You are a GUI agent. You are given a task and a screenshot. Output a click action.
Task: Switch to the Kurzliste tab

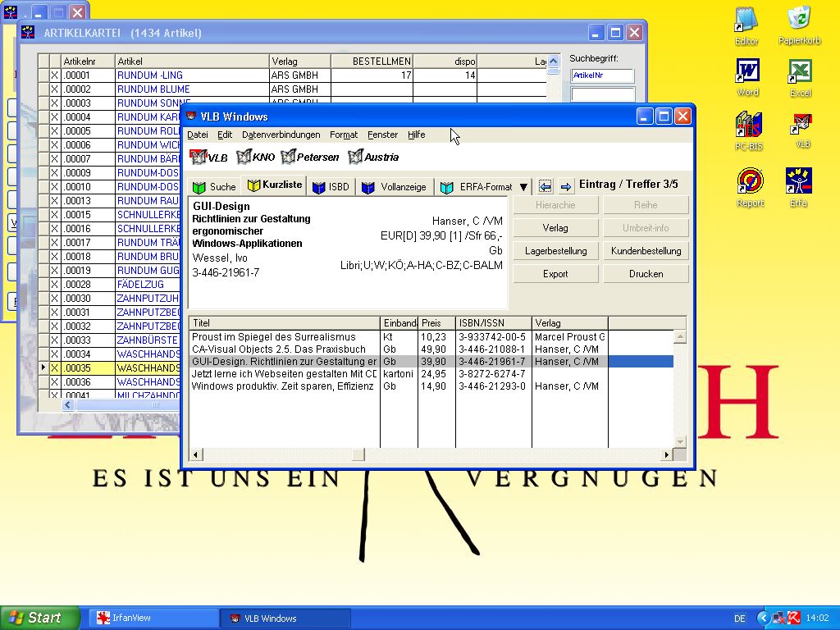coord(275,185)
